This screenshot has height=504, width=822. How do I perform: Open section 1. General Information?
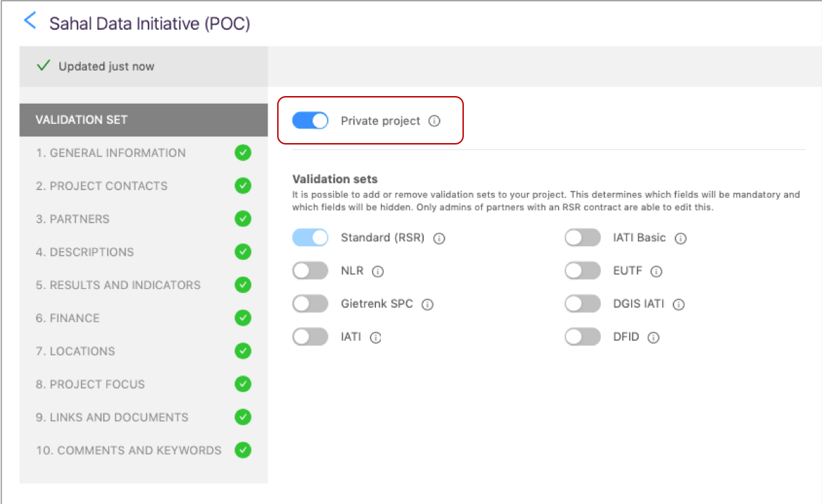[x=144, y=153]
